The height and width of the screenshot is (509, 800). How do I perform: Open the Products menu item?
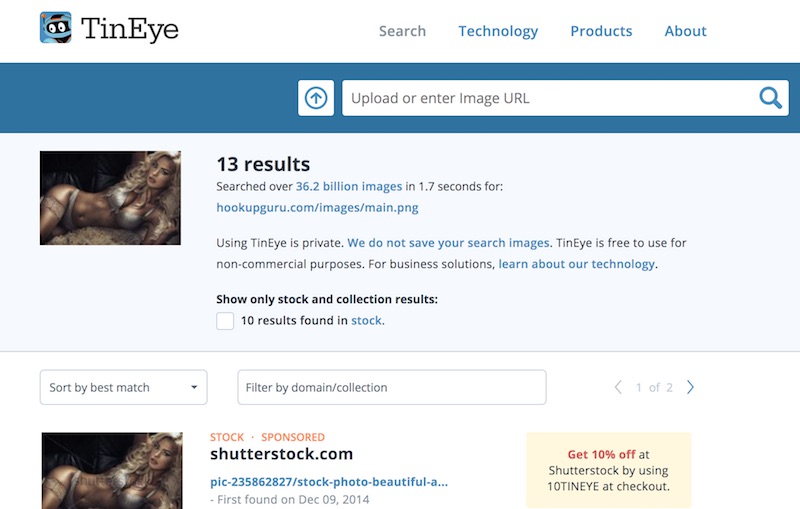(601, 31)
